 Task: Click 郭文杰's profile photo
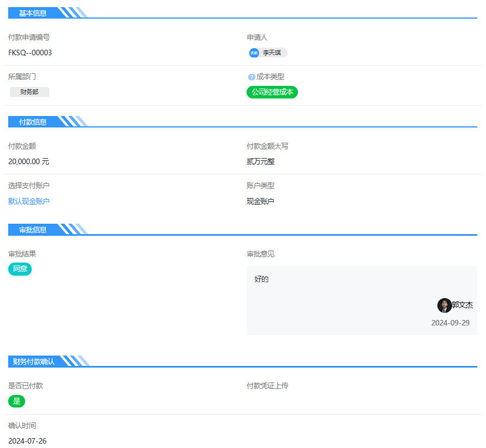[444, 305]
